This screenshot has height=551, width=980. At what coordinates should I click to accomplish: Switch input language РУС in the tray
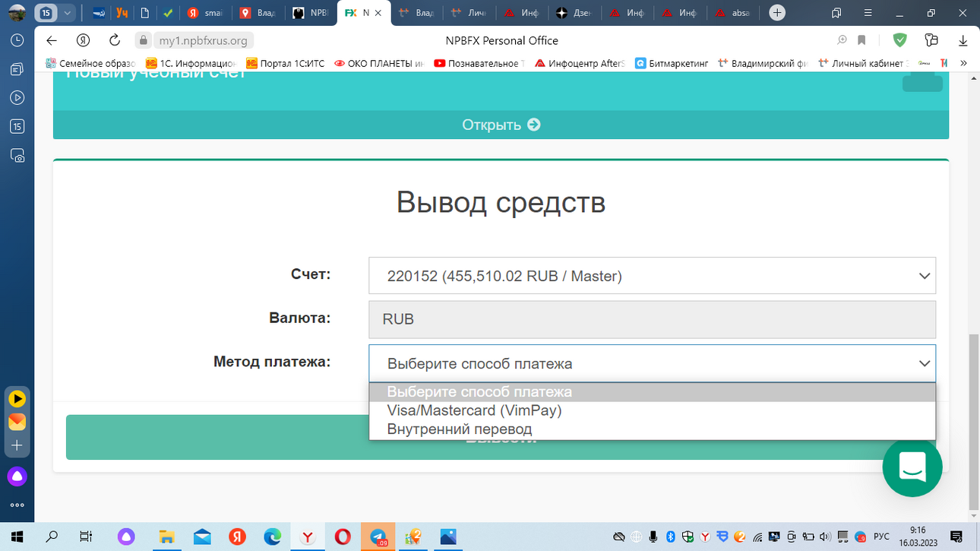[881, 537]
